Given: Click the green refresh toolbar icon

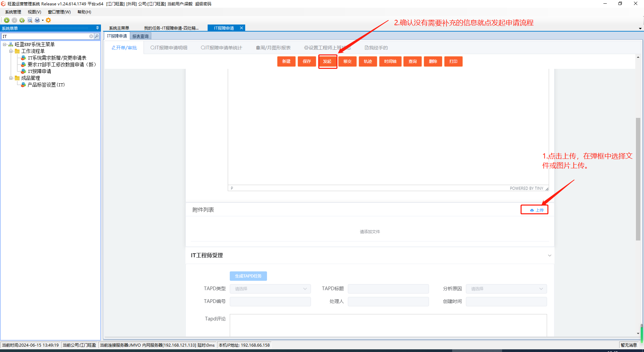Looking at the screenshot, I should [x=22, y=20].
